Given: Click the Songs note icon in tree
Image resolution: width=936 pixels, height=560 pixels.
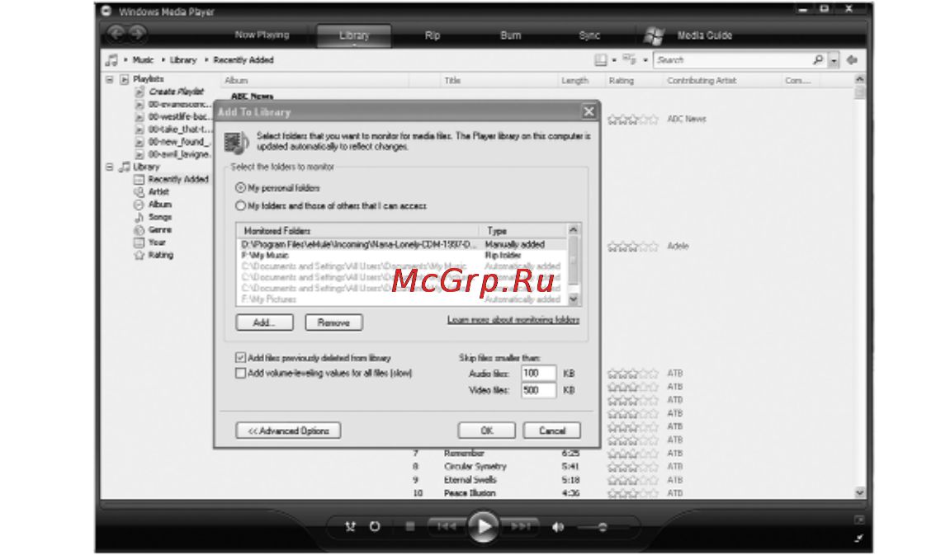Looking at the screenshot, I should (x=139, y=217).
